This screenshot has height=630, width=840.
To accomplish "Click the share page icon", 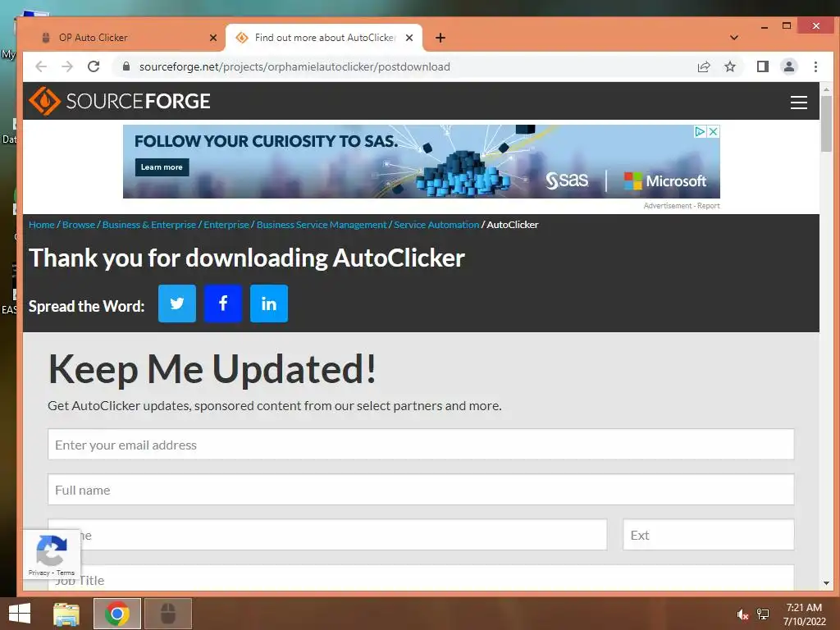I will pyautogui.click(x=703, y=66).
